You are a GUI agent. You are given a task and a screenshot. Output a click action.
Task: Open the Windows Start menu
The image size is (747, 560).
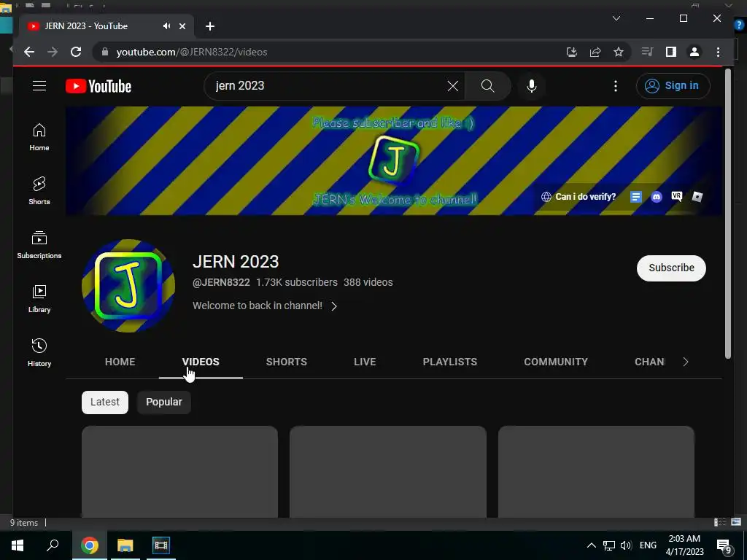pyautogui.click(x=18, y=545)
